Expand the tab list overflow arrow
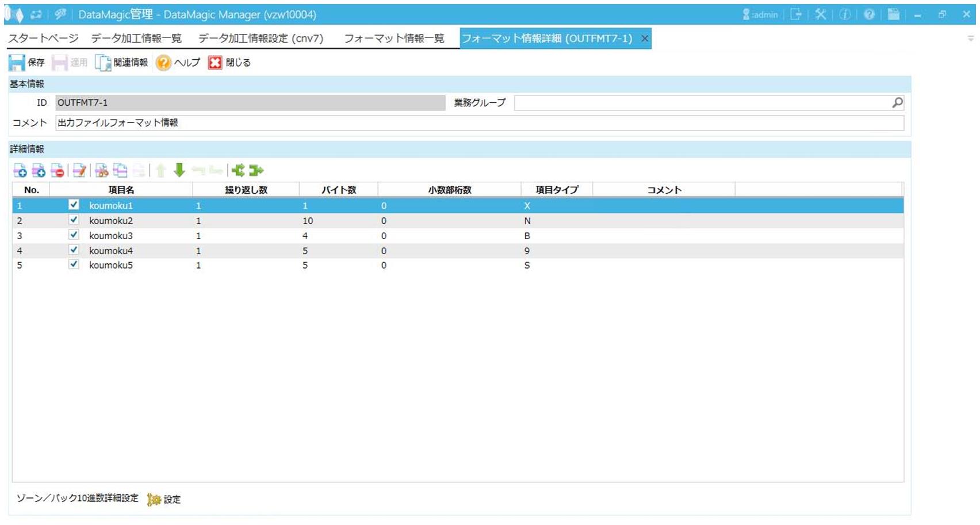980x525 pixels. click(971, 39)
